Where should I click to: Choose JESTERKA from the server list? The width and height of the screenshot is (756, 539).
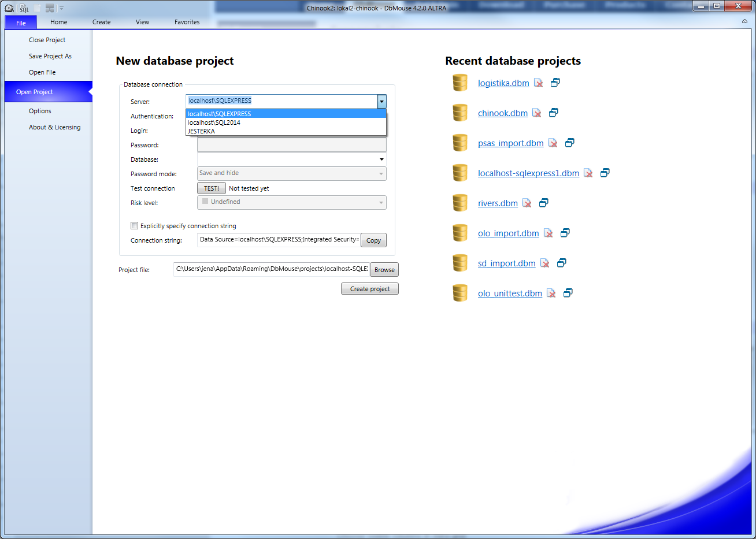(x=286, y=131)
